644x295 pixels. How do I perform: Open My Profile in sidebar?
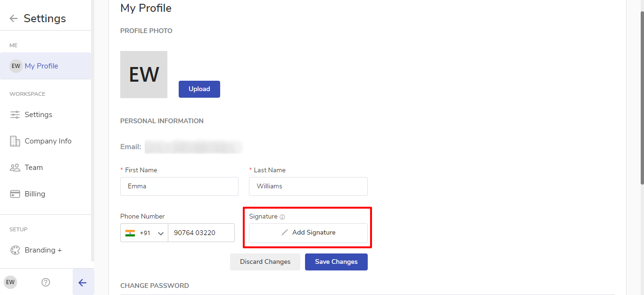[41, 66]
